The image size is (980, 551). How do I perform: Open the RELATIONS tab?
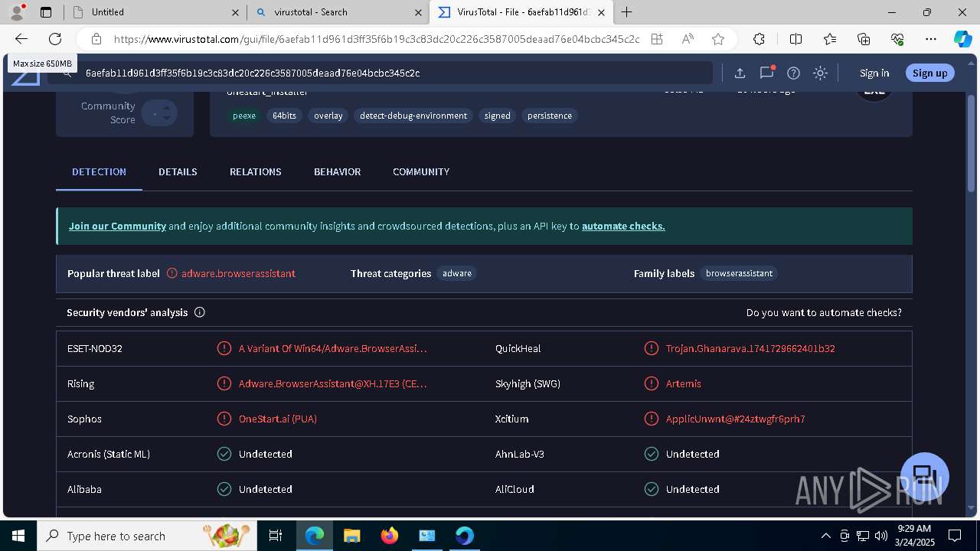(x=256, y=171)
